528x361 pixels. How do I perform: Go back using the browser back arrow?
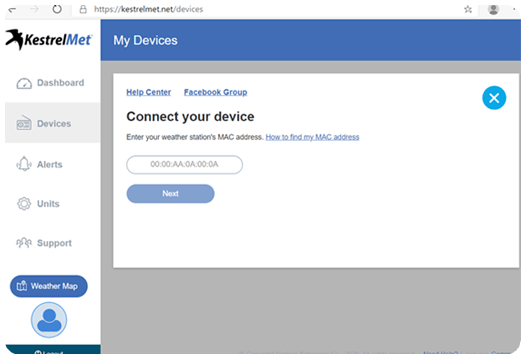point(13,9)
